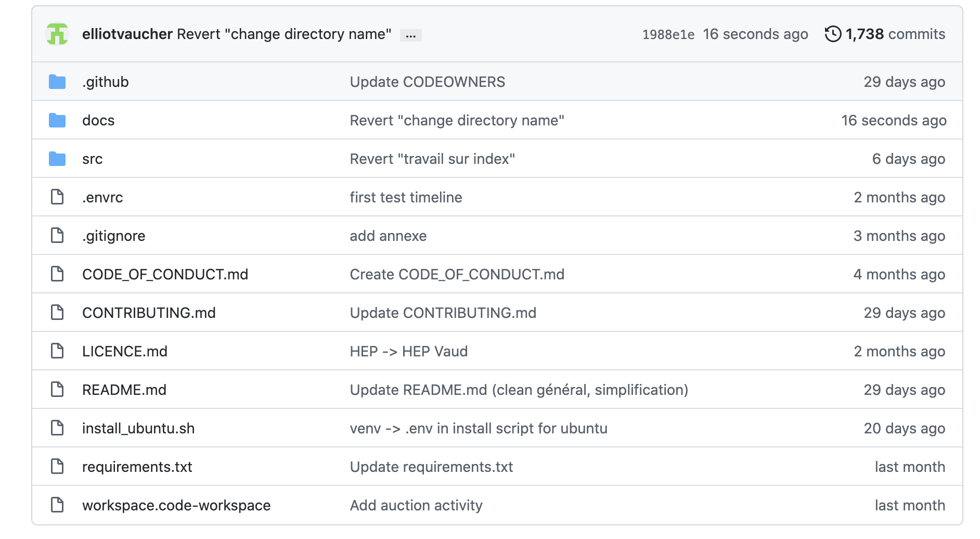This screenshot has width=980, height=539.
Task: Click the .gitignore row 3 months ago
Action: tap(899, 236)
